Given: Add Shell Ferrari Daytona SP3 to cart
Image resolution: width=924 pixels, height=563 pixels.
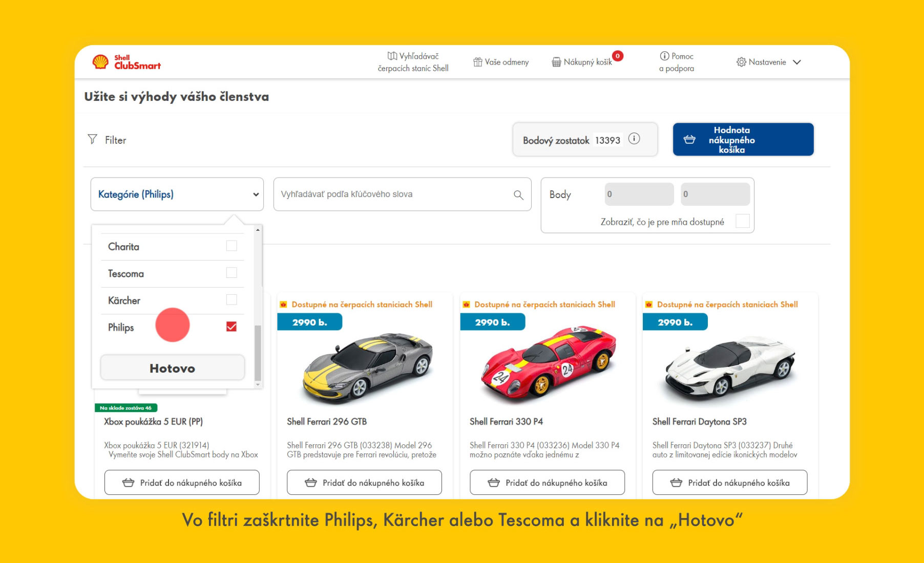Looking at the screenshot, I should pos(730,483).
